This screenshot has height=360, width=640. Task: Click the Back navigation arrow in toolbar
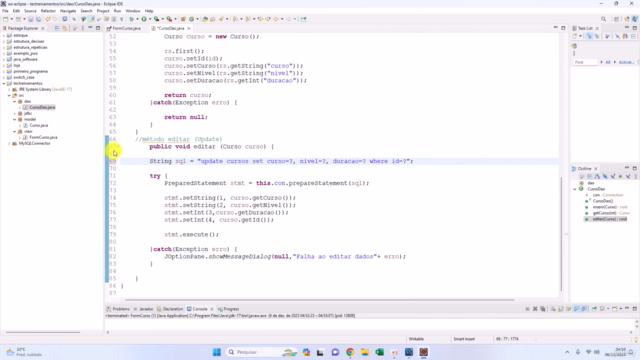pyautogui.click(x=276, y=19)
